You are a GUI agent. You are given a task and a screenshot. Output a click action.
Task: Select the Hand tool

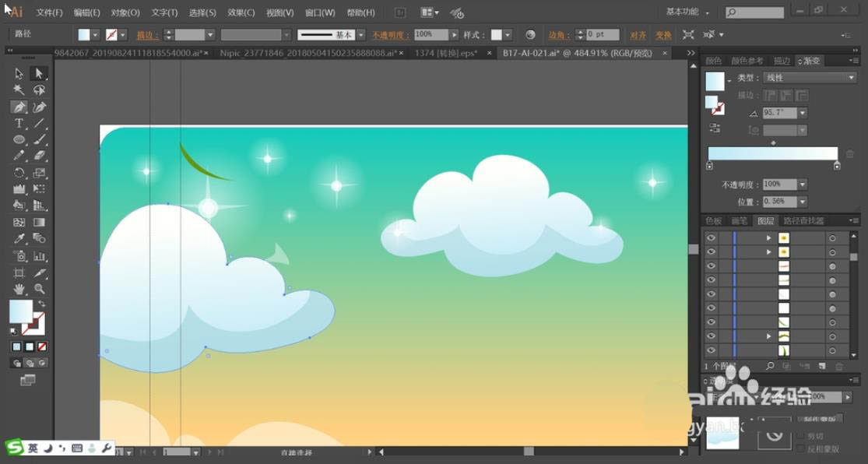[x=19, y=289]
